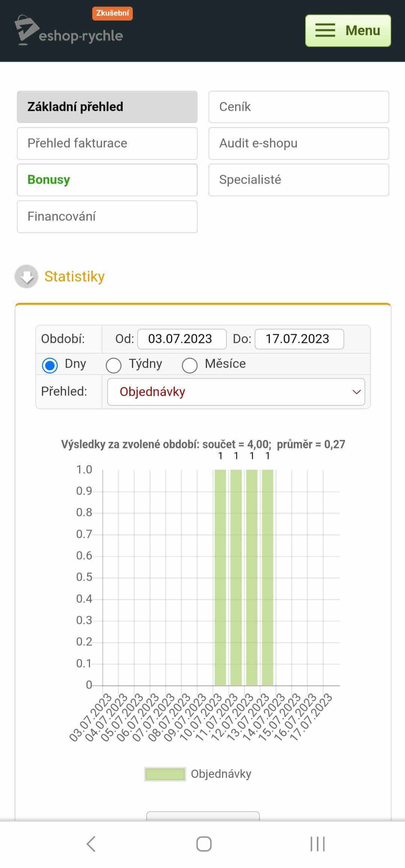Viewport: 405px width, 868px height.
Task: Open the Bonusy section
Action: [x=107, y=179]
